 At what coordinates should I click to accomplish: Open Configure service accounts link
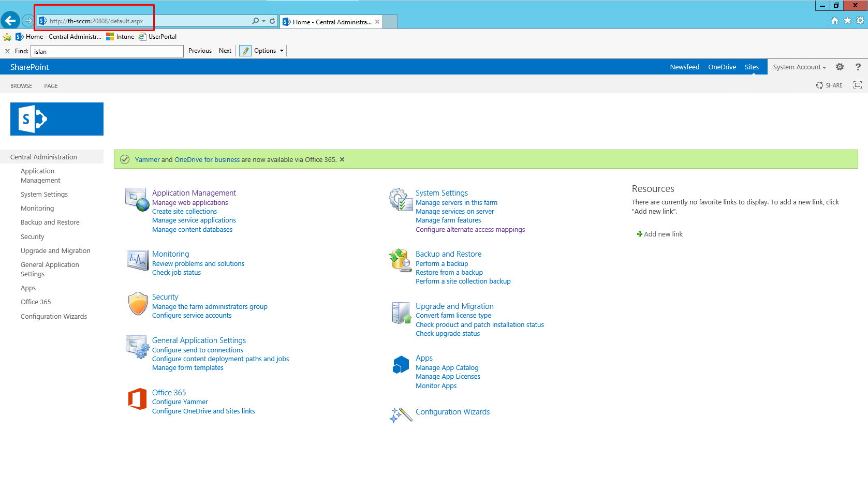(192, 316)
